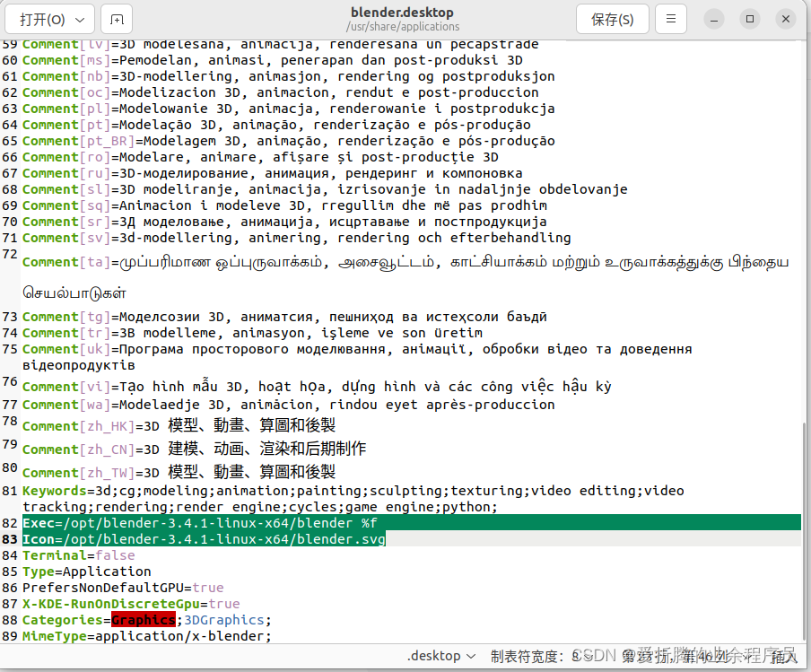
Task: Click the Comment[uk] line
Action: pos(357,357)
